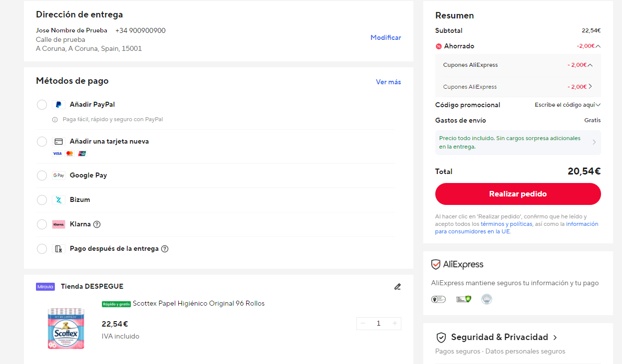The width and height of the screenshot is (622, 364).
Task: Select the Pago después de la entrega radio
Action: 42,249
